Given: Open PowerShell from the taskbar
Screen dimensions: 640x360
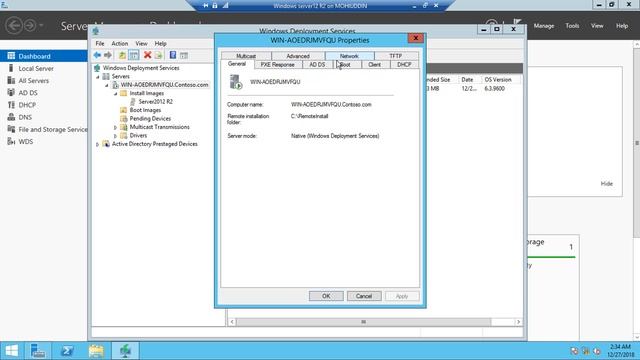Looking at the screenshot, I should [67, 351].
